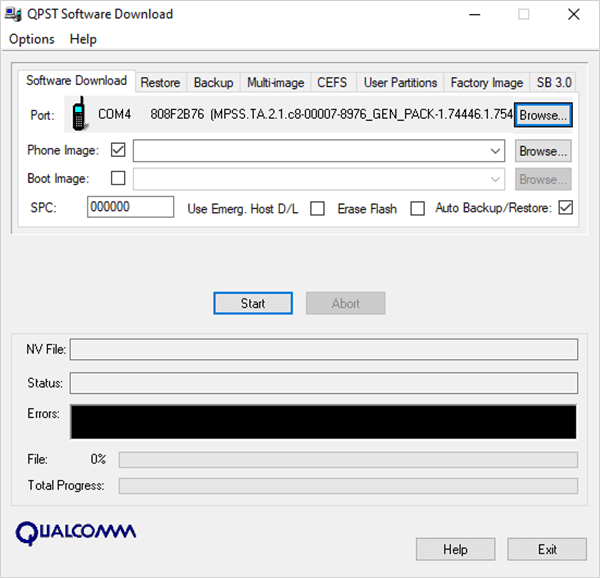Select the Factory Image tab
The image size is (600, 578).
(486, 83)
